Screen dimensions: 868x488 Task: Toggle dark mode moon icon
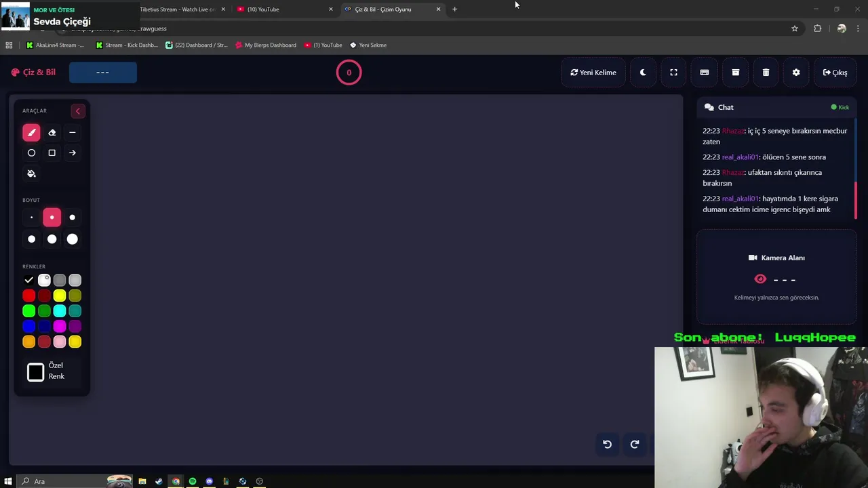pyautogui.click(x=643, y=73)
